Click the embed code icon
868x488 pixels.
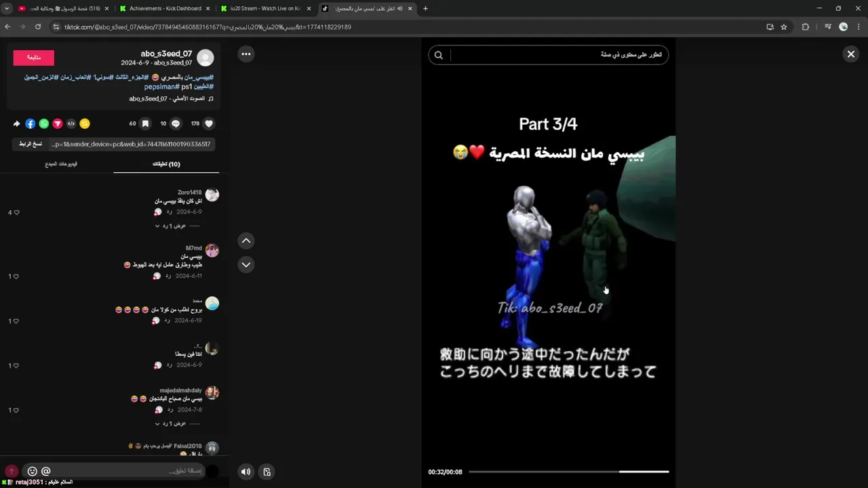(71, 124)
